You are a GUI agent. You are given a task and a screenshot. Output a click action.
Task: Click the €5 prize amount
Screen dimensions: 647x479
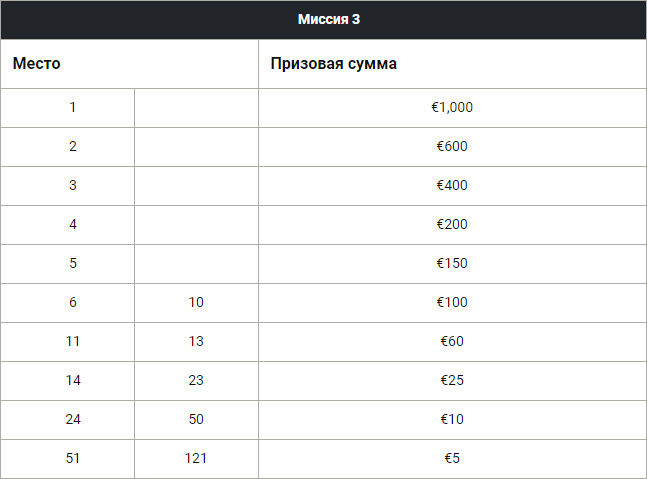pyautogui.click(x=452, y=458)
